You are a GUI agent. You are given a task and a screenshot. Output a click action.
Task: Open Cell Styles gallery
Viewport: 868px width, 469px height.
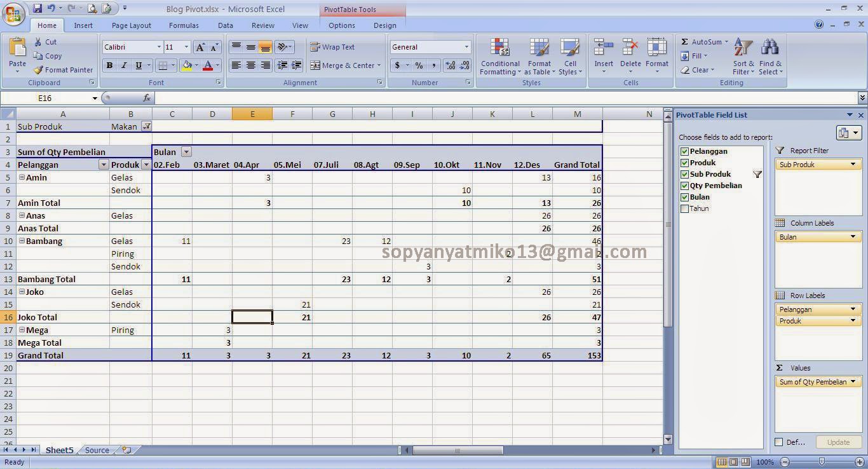(x=570, y=57)
